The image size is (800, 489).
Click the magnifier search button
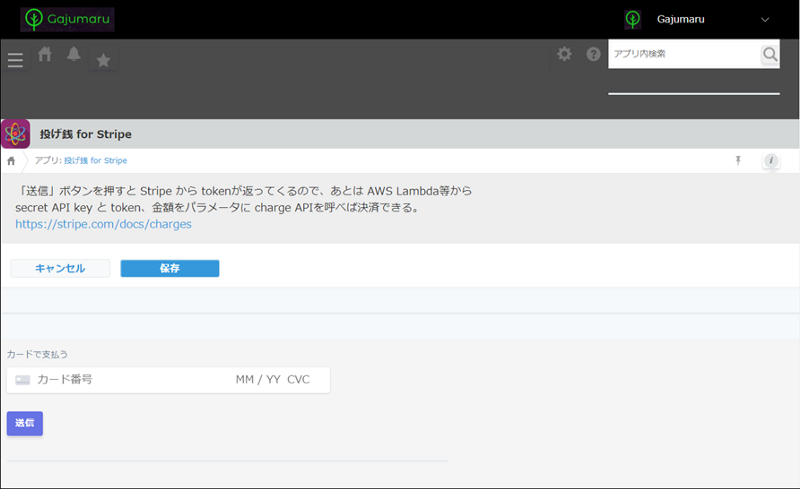coord(769,54)
